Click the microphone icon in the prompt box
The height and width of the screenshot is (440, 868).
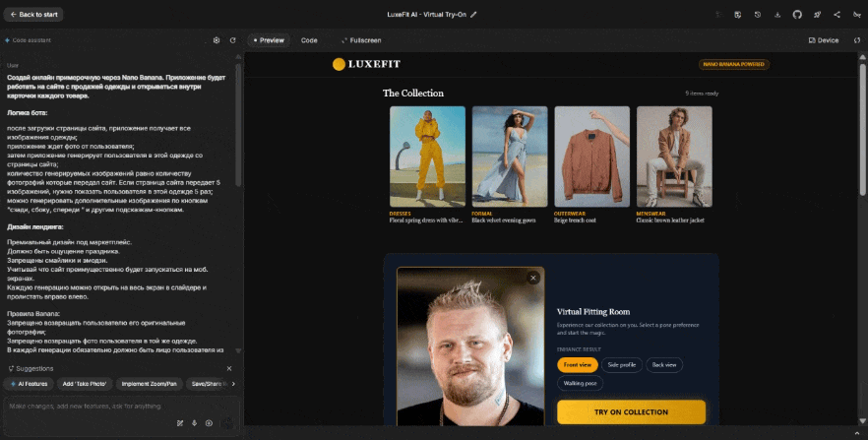click(x=194, y=423)
